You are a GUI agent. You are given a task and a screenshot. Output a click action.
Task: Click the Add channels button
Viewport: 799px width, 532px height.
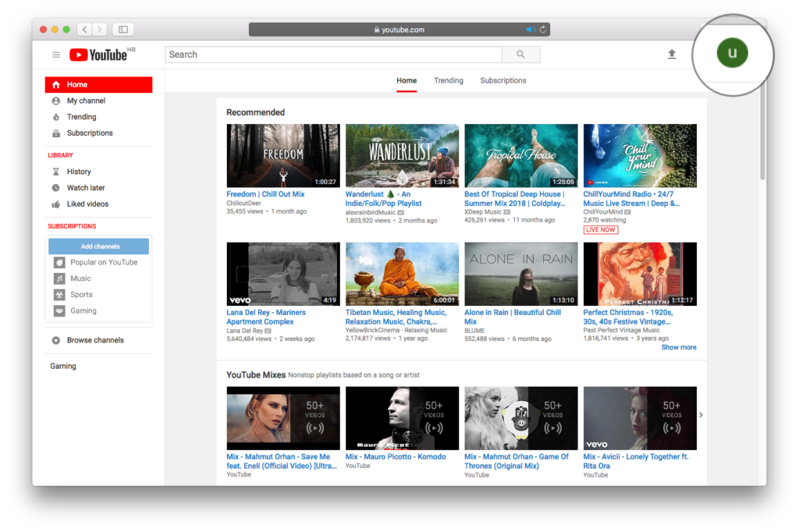(x=99, y=246)
